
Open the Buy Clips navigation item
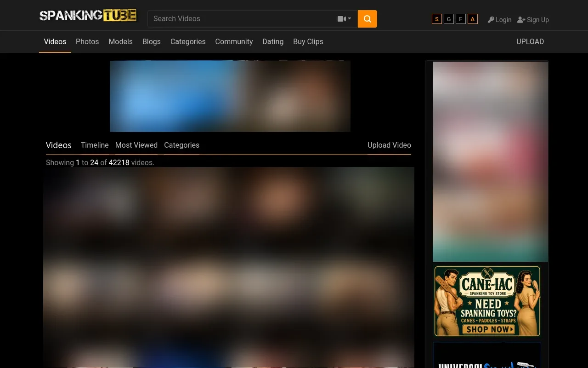point(308,41)
